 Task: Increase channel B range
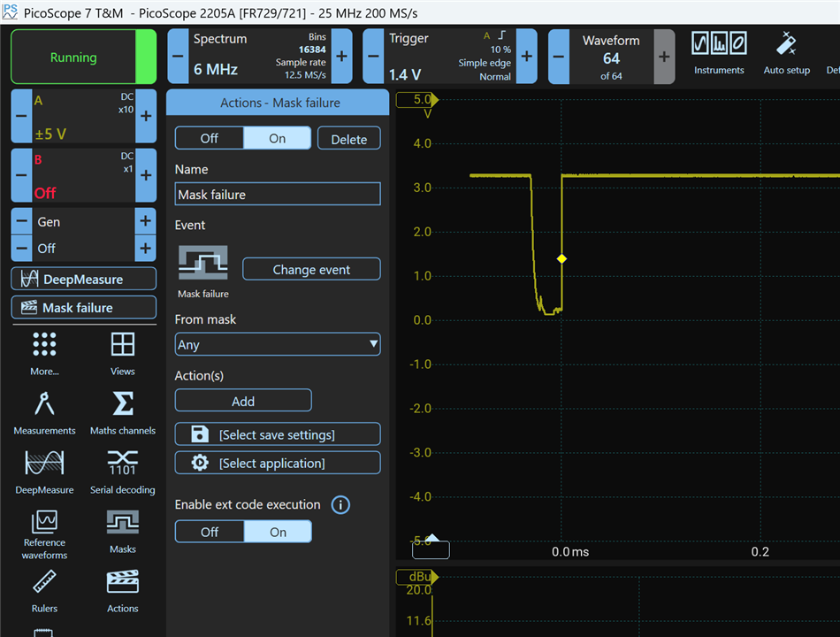(146, 175)
